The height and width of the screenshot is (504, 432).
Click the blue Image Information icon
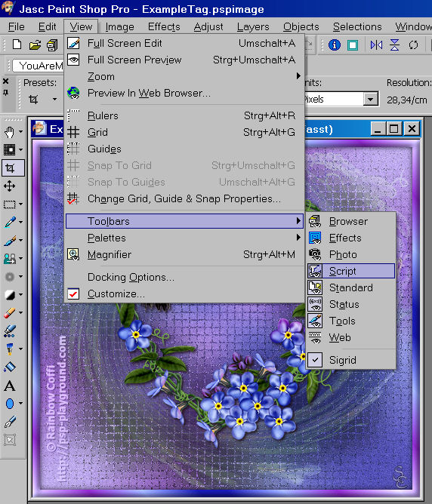pyautogui.click(x=335, y=45)
